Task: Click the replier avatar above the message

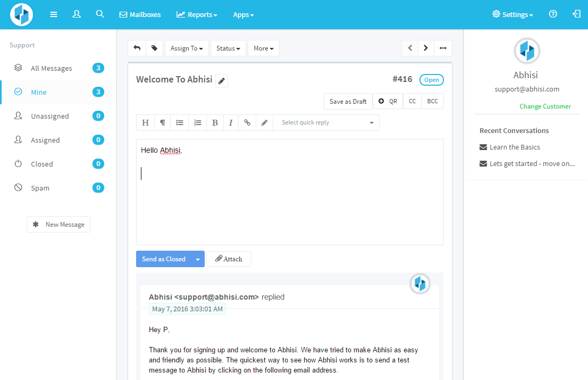Action: (x=419, y=284)
